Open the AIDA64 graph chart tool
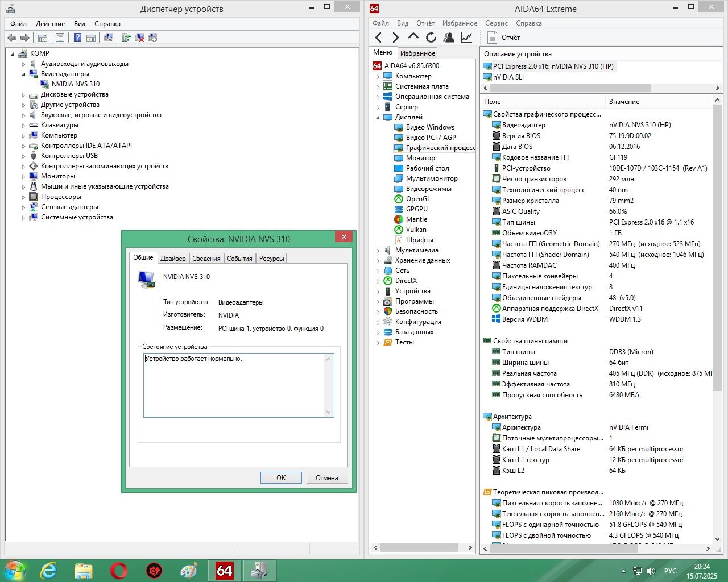Image resolution: width=728 pixels, height=582 pixels. click(466, 38)
